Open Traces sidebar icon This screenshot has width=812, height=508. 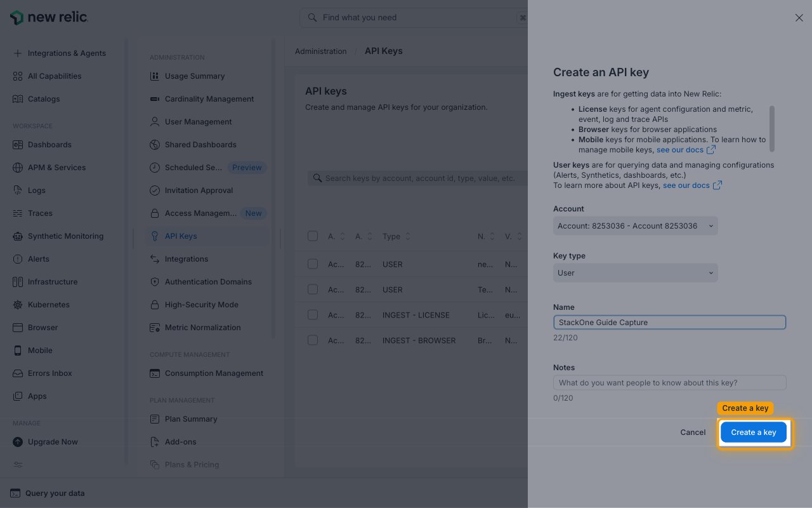[x=18, y=213]
